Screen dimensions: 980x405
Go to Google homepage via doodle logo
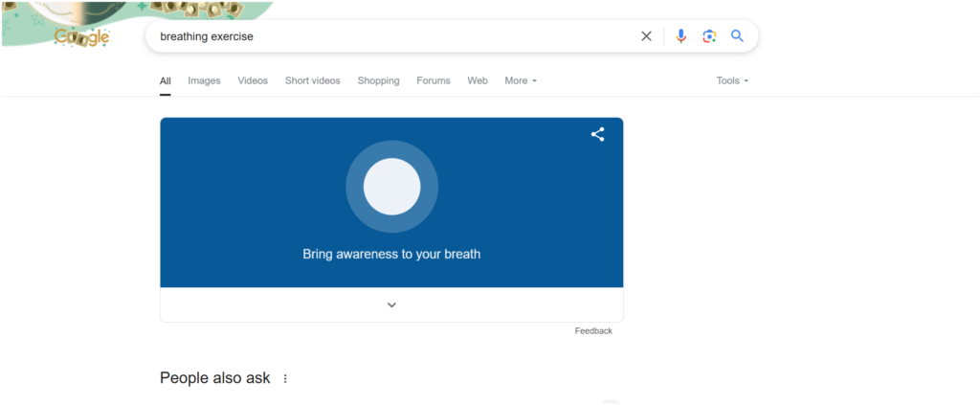(x=82, y=37)
